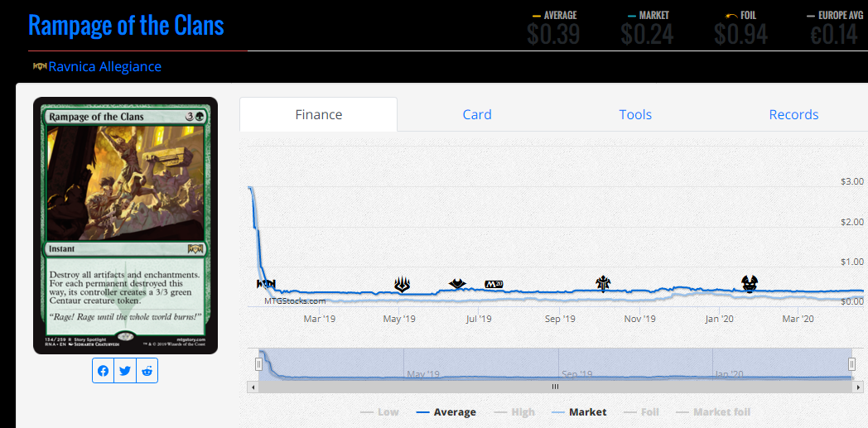Click the left range navigator handle
The height and width of the screenshot is (428, 868).
pyautogui.click(x=258, y=364)
